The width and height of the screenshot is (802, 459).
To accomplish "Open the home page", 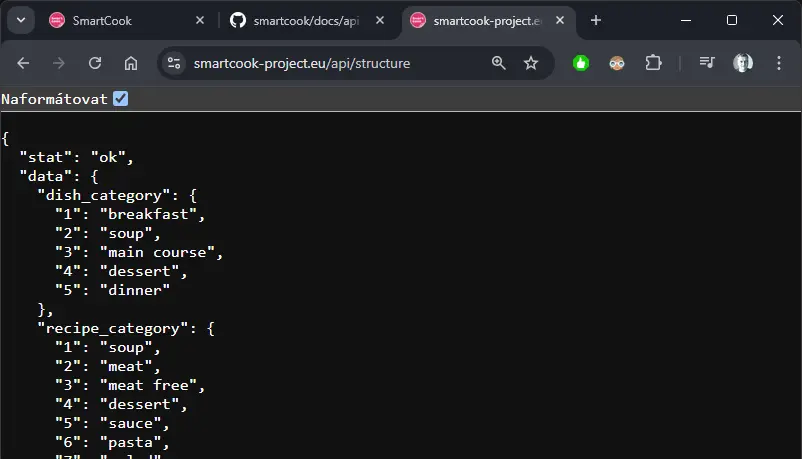I will click(x=131, y=63).
